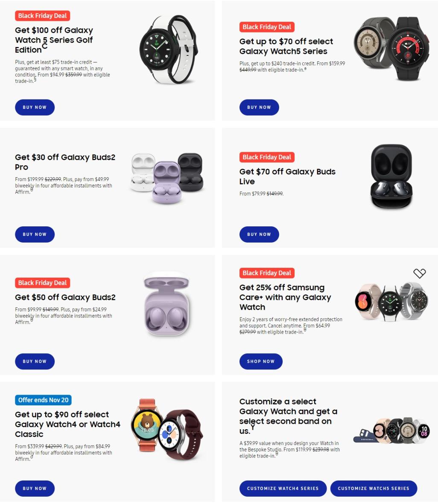Click the heart wishlist icon on Samsung Care+ card
Image resolution: width=438 pixels, height=504 pixels.
point(419,273)
